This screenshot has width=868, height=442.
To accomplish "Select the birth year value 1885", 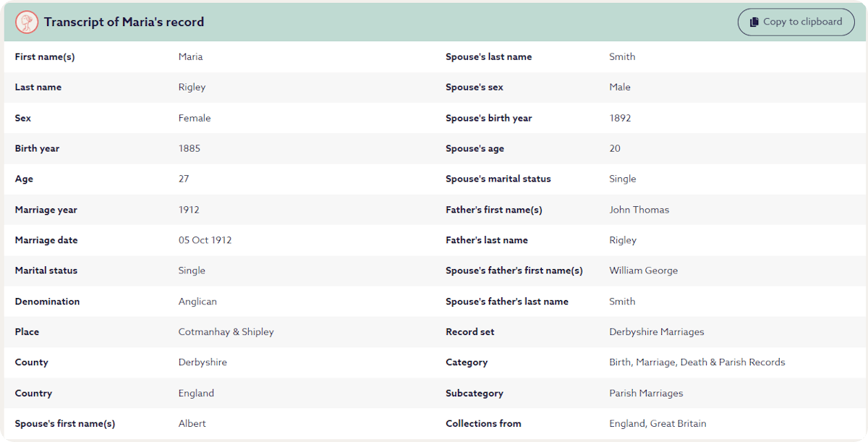I will pyautogui.click(x=190, y=148).
